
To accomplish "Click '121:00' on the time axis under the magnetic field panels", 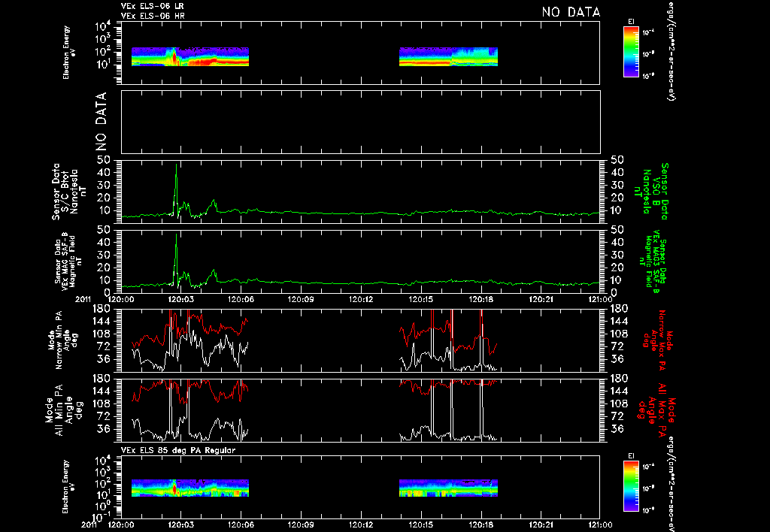I will tap(600, 299).
